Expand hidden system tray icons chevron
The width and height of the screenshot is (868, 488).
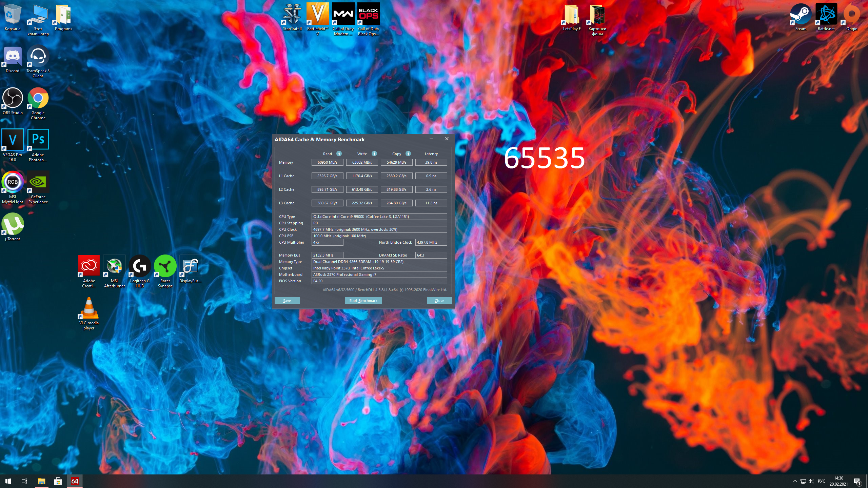coord(795,481)
